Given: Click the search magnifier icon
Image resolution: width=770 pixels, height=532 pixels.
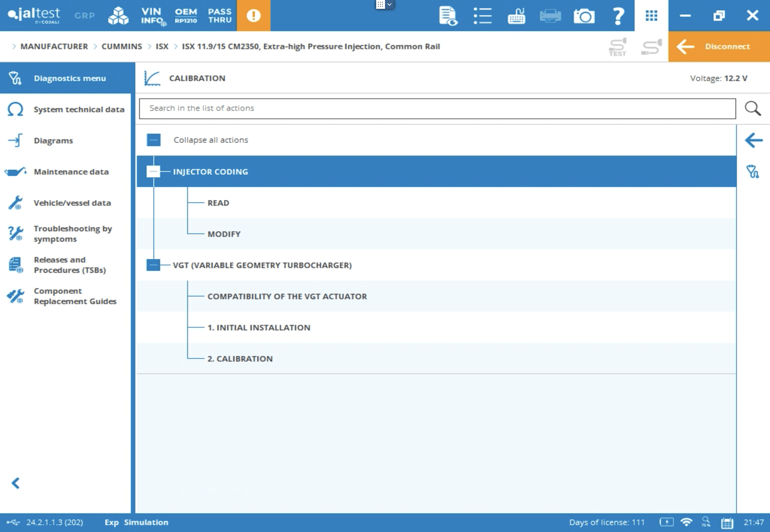Looking at the screenshot, I should (x=753, y=108).
